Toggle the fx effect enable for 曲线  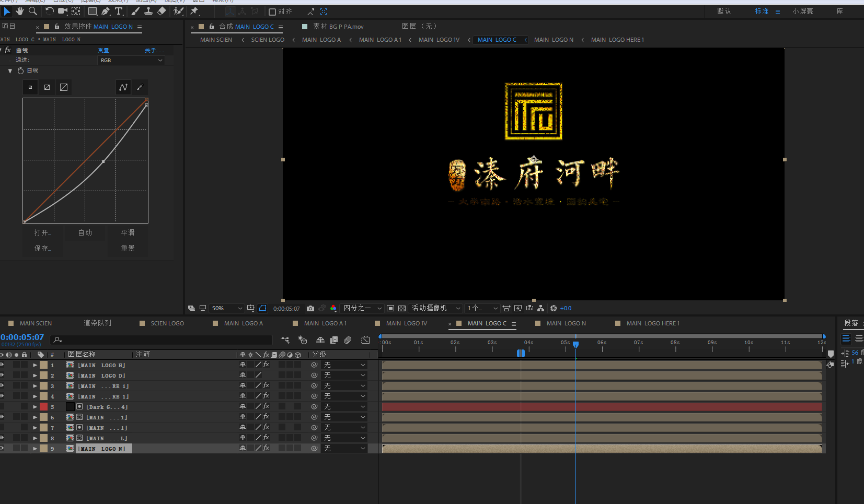pyautogui.click(x=7, y=50)
